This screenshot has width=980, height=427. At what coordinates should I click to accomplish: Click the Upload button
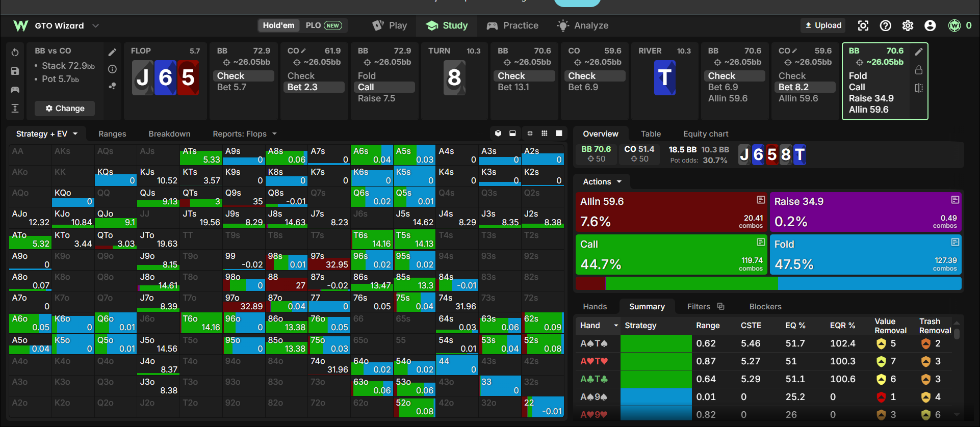coord(823,25)
